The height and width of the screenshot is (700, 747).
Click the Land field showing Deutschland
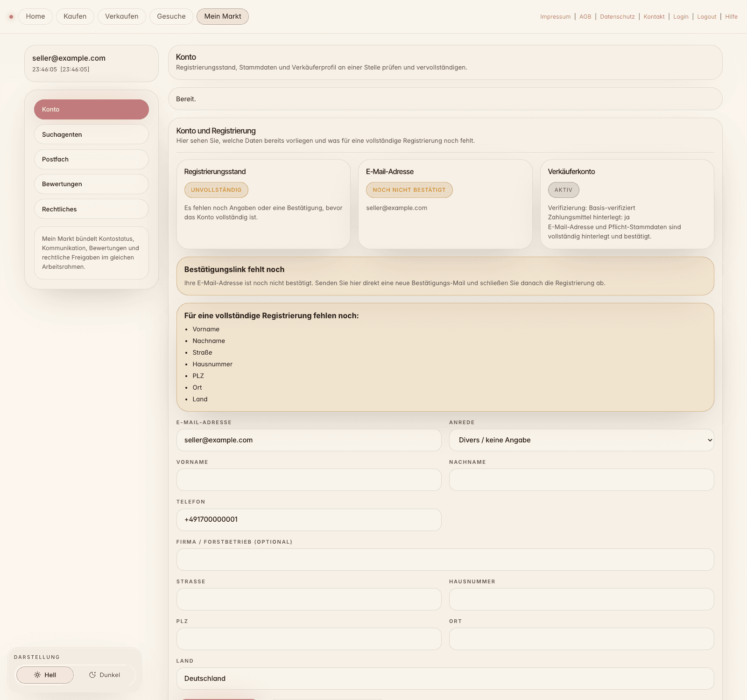(445, 679)
